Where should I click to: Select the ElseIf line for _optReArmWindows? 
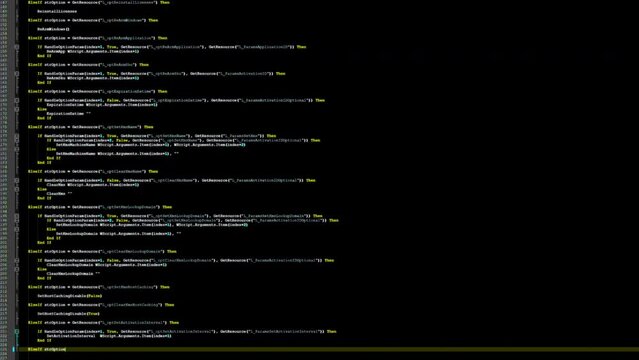(93, 20)
